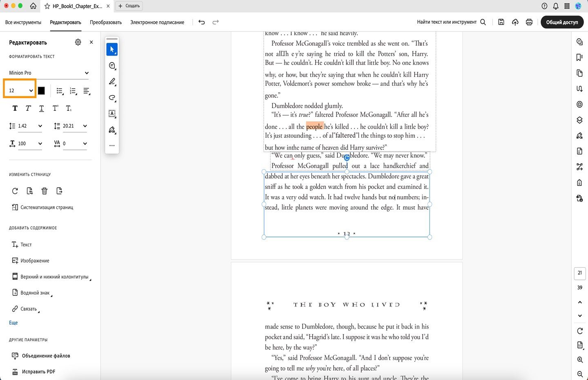Click the insert page icon
The height and width of the screenshot is (380, 588).
click(59, 191)
